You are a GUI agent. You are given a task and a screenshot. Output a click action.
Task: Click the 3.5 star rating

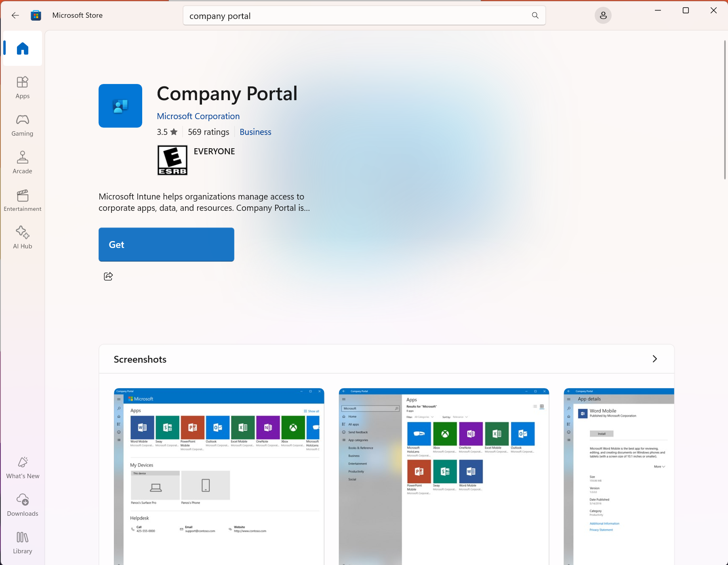(167, 132)
